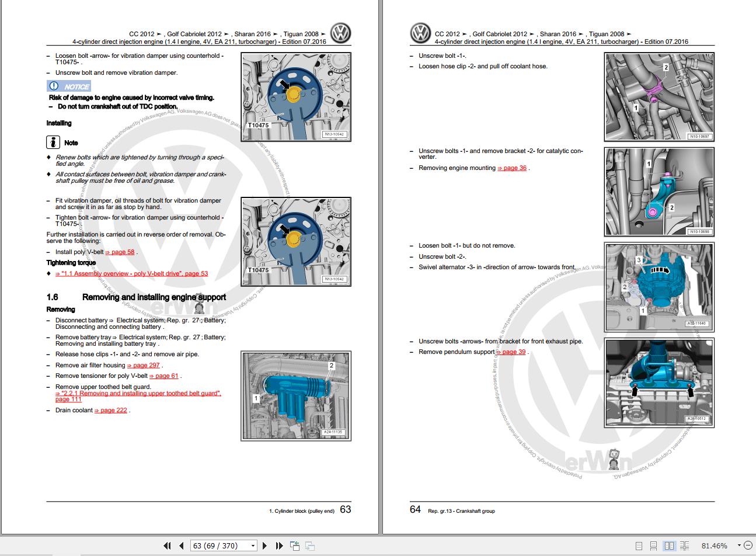Click the lower T10475 vibration damper illustration

point(296,242)
